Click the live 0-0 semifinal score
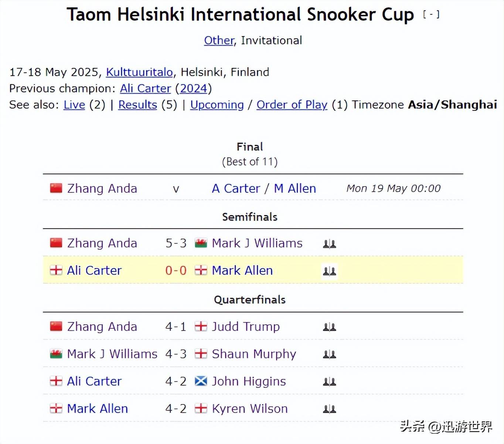This screenshot has width=504, height=444. pyautogui.click(x=176, y=270)
